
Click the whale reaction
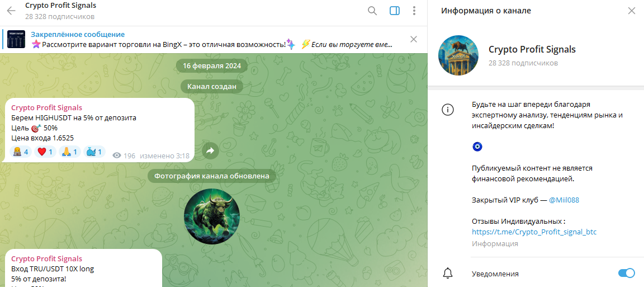pos(94,152)
